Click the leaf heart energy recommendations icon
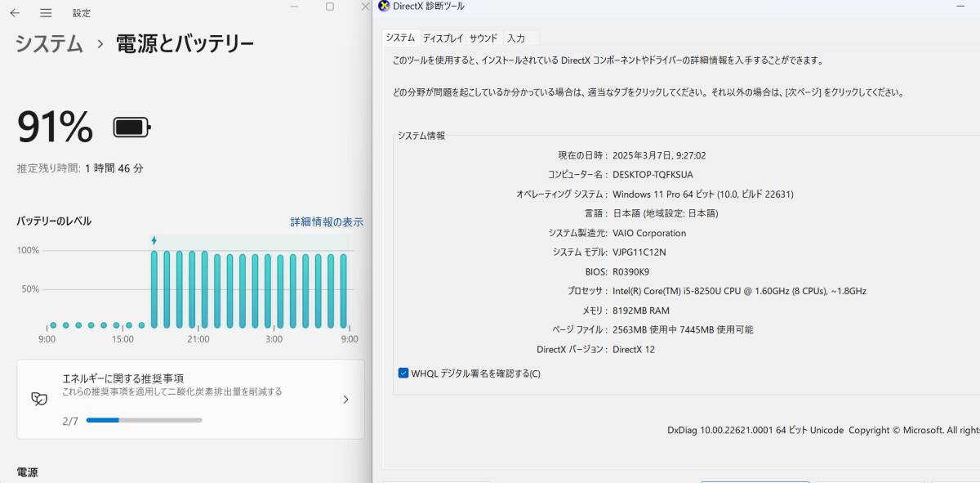 point(38,399)
